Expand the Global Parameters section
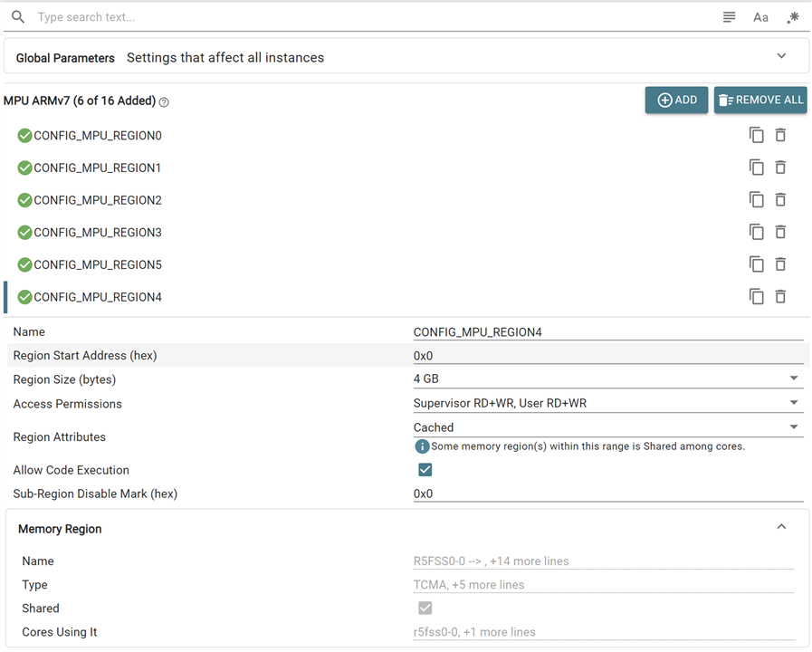Screen dimensions: 812x652 [781, 56]
